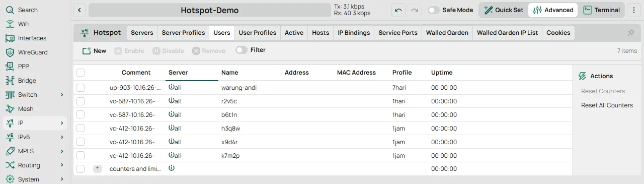The image size is (644, 184).
Task: Switch to the Servers tab
Action: [x=142, y=33]
